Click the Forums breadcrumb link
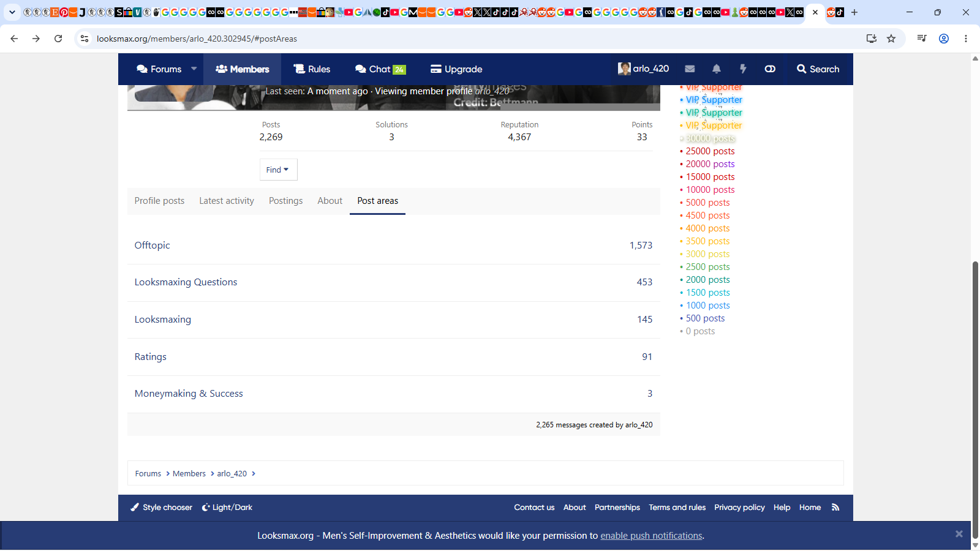The width and height of the screenshot is (980, 551). tap(148, 474)
